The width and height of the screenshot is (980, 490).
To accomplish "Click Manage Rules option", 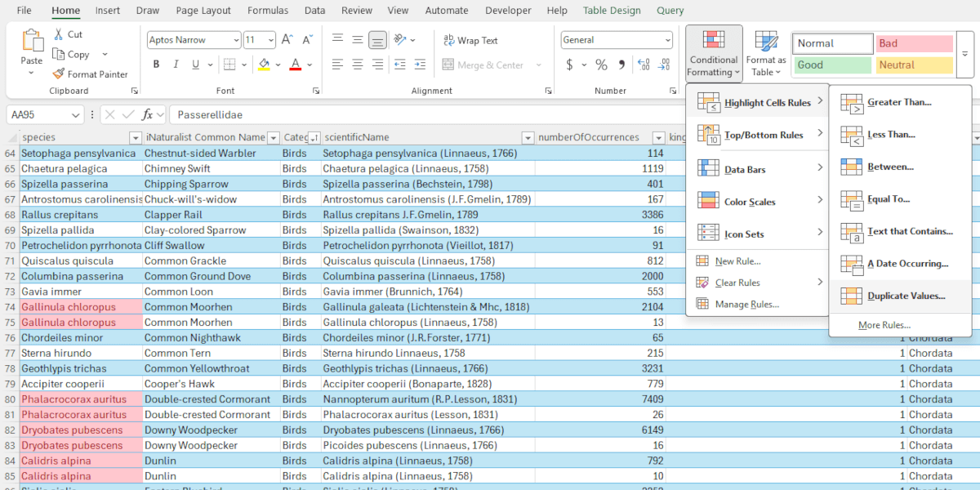I will coord(758,304).
